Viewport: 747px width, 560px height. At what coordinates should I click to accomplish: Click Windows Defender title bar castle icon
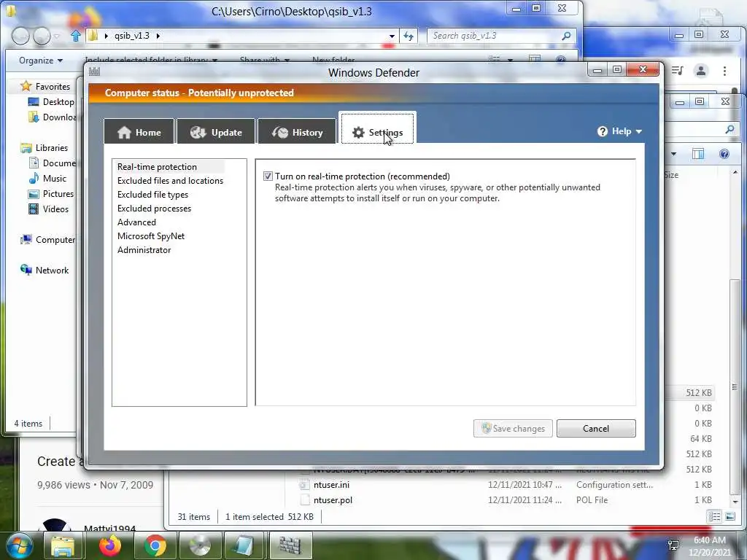(x=94, y=71)
